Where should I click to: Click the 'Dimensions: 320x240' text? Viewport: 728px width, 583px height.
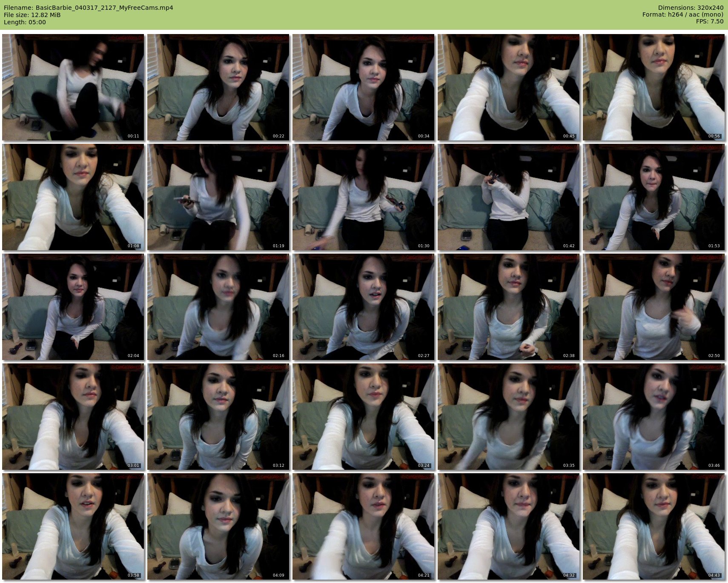pos(691,8)
